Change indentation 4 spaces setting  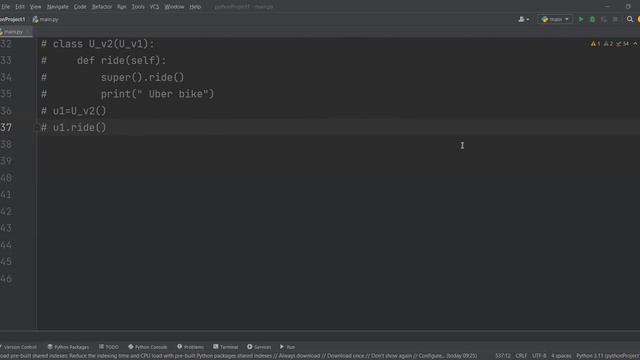[x=561, y=356]
